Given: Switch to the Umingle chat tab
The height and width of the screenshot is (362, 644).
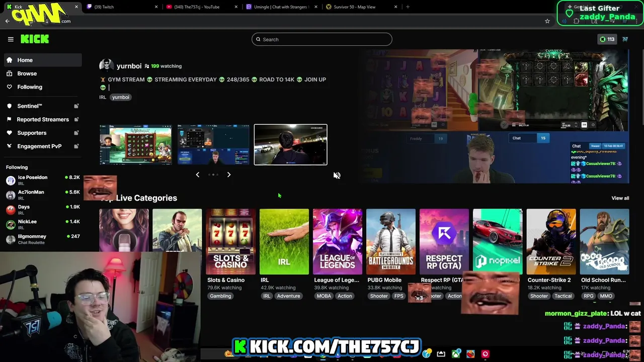Looking at the screenshot, I should [x=281, y=7].
